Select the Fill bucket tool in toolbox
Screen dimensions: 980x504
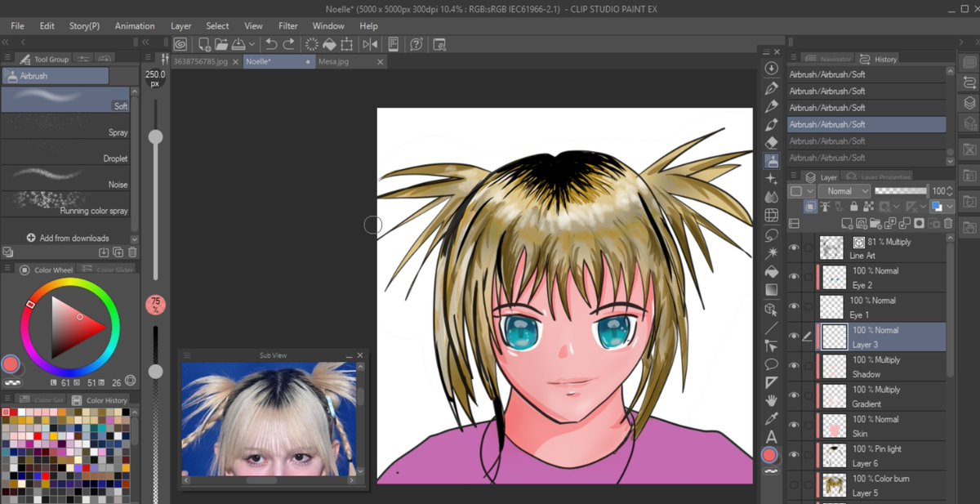(771, 272)
